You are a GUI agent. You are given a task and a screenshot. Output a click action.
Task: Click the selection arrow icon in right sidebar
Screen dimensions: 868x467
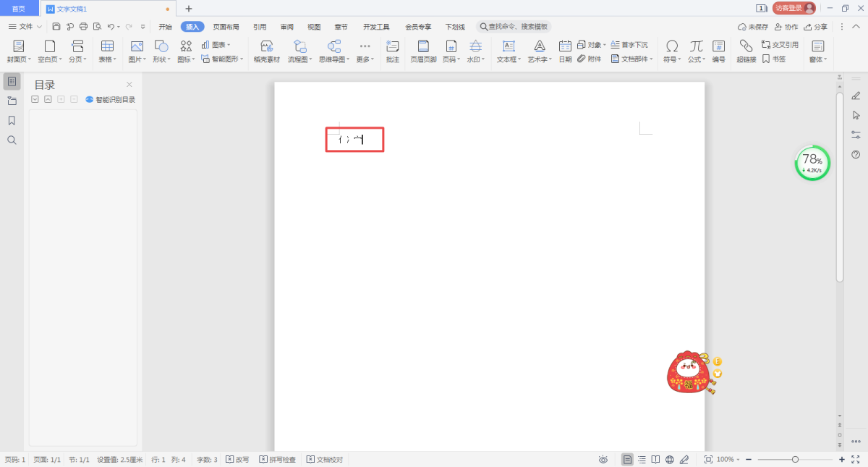pos(856,115)
